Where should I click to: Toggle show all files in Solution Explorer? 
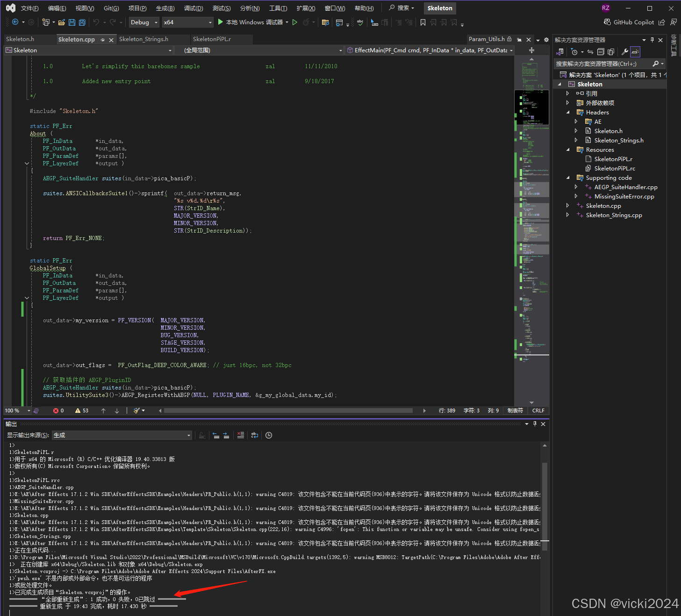(611, 52)
